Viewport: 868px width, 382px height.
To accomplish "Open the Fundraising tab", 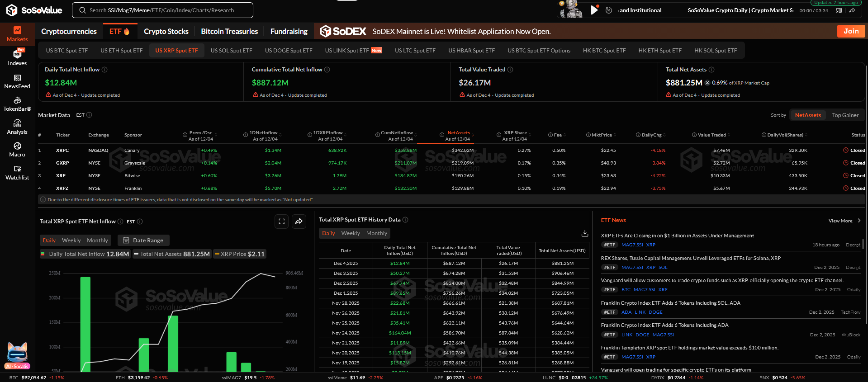I will [289, 31].
